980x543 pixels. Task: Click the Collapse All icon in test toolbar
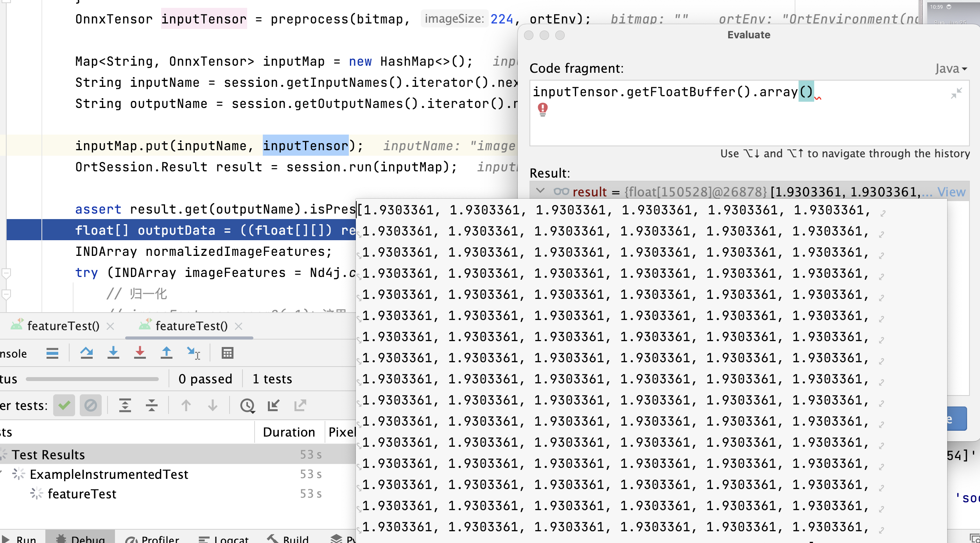coord(151,405)
